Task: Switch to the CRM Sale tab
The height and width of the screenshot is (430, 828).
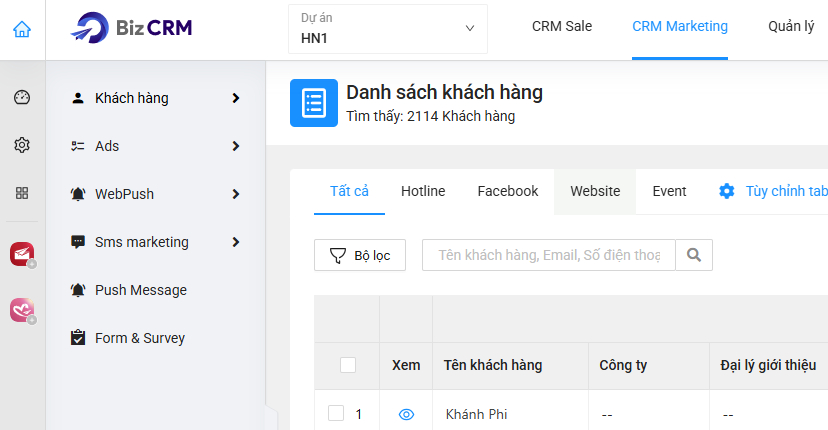Action: pos(562,26)
